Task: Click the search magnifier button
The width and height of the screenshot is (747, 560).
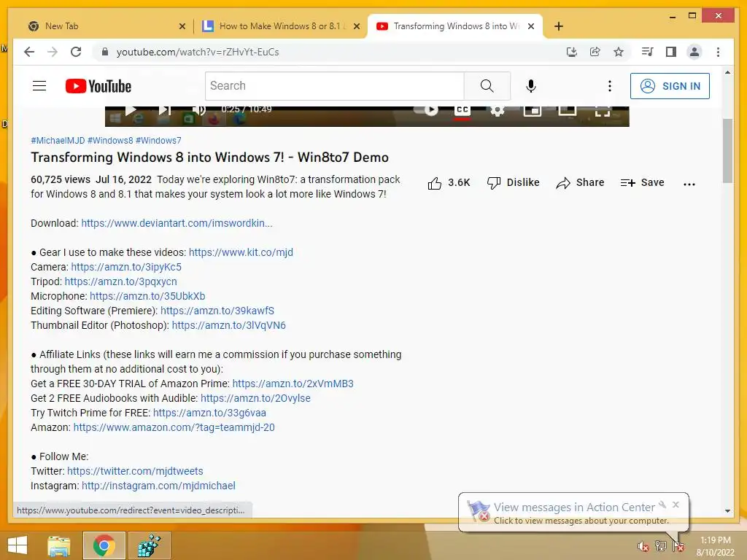Action: pos(487,86)
